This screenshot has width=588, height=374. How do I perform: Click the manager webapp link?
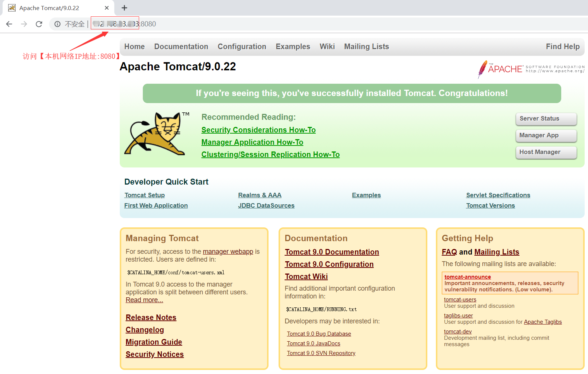tap(228, 252)
